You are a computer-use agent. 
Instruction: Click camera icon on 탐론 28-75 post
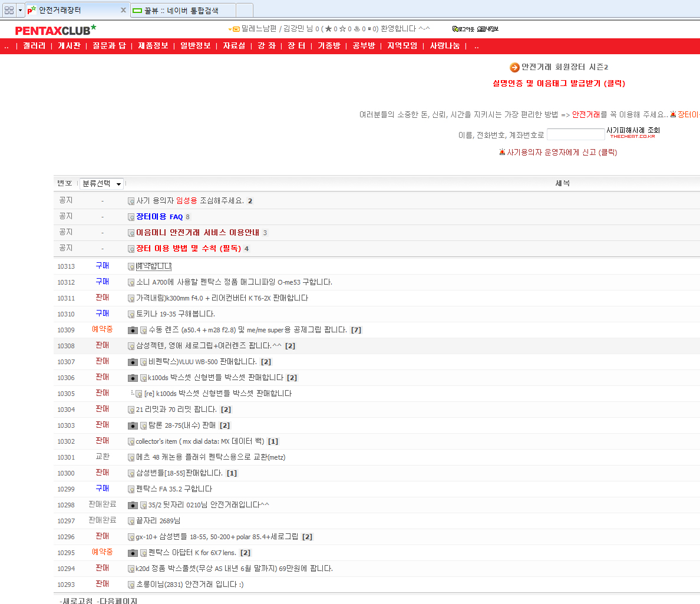pyautogui.click(x=133, y=425)
